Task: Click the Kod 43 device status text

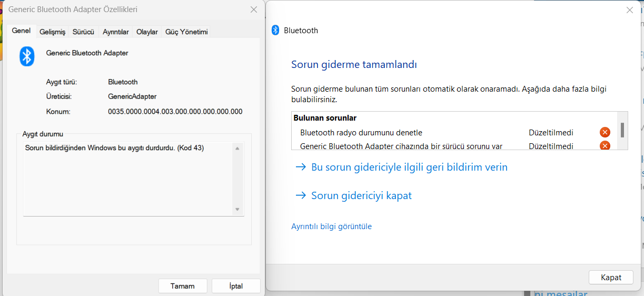Action: pos(114,148)
